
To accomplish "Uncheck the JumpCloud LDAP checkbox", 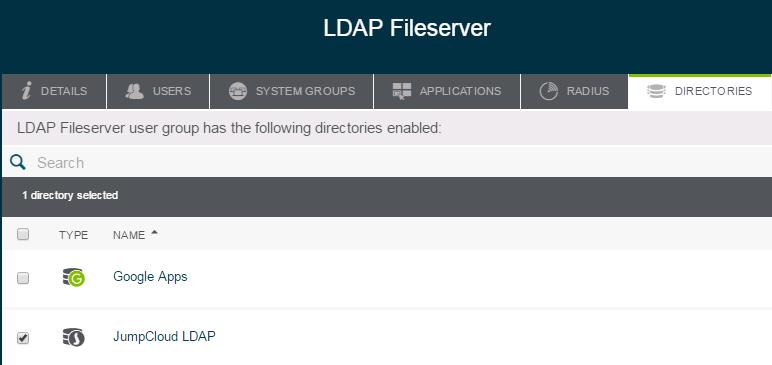I will [x=23, y=338].
